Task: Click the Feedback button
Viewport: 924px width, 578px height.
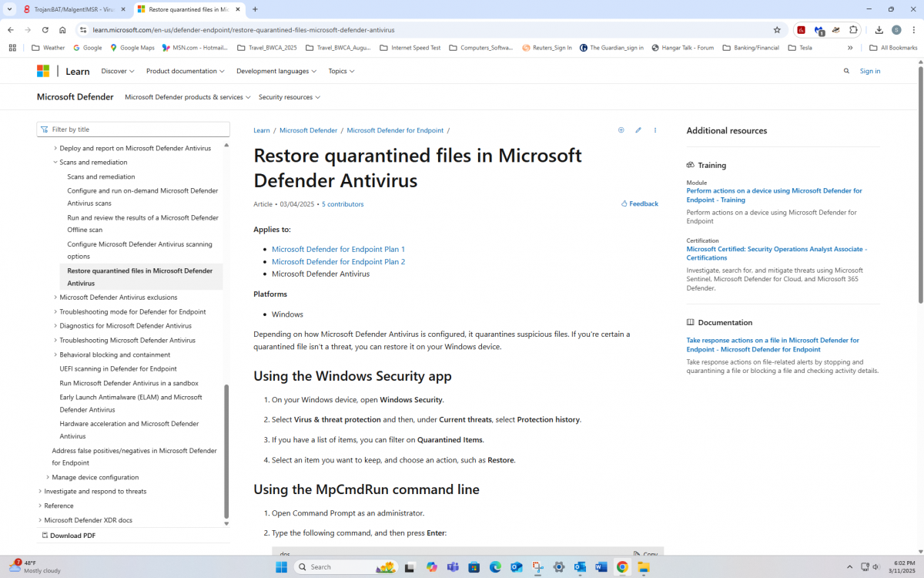Action: point(640,204)
